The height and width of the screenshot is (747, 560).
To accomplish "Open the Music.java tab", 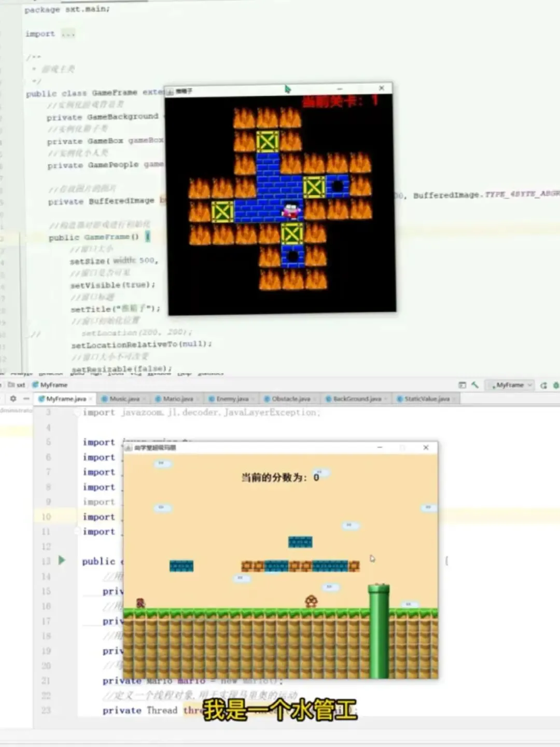I will [124, 399].
